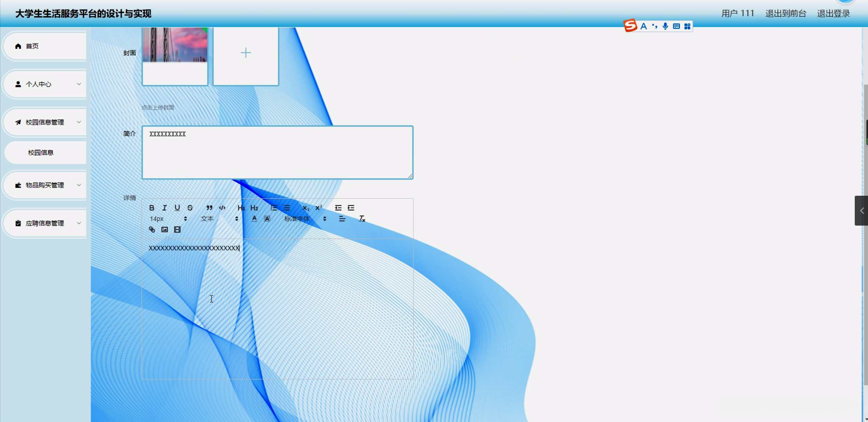Click the plus box to upload a cover

(245, 53)
